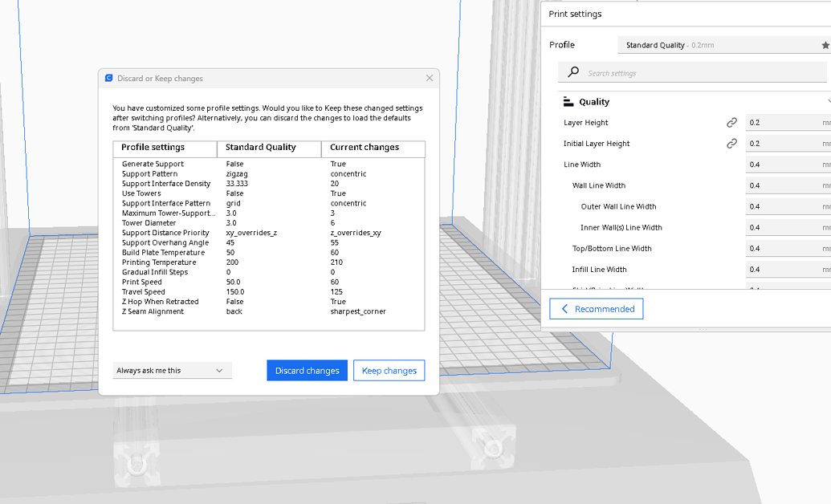Screen dimensions: 831x504
Task: Edit the Outer Wall Line Width value
Action: [788, 207]
